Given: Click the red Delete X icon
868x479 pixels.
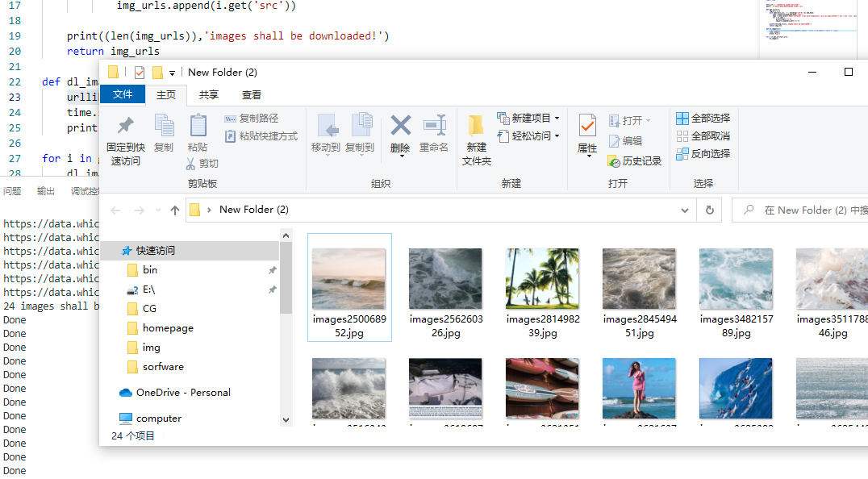Looking at the screenshot, I should point(400,126).
